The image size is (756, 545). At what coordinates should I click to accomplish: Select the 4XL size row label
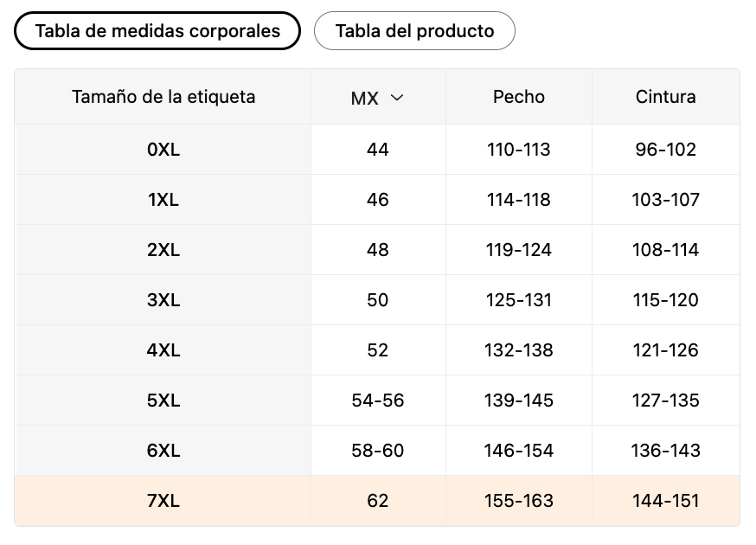163,350
